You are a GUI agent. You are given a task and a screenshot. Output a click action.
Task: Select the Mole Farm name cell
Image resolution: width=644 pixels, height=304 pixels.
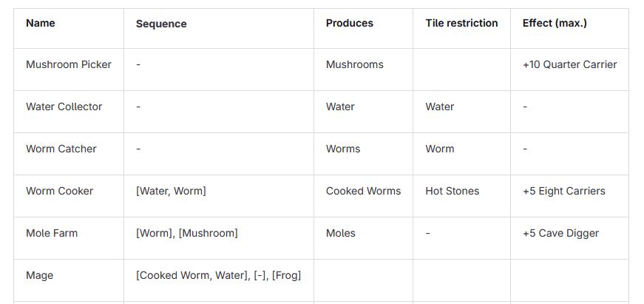tap(52, 233)
